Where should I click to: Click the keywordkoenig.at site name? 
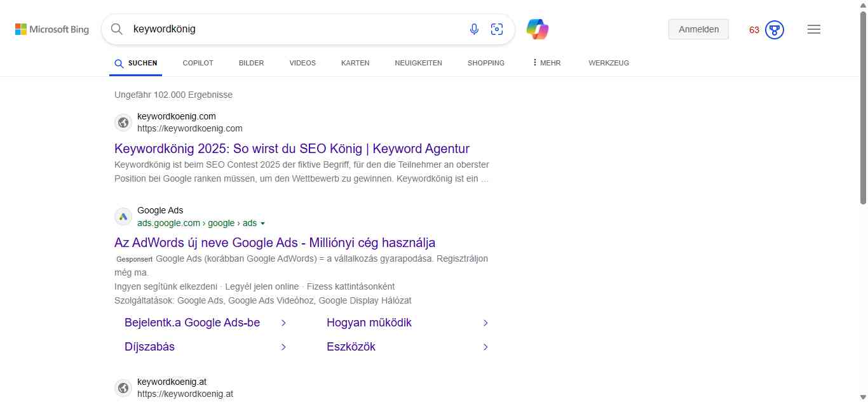pyautogui.click(x=172, y=382)
